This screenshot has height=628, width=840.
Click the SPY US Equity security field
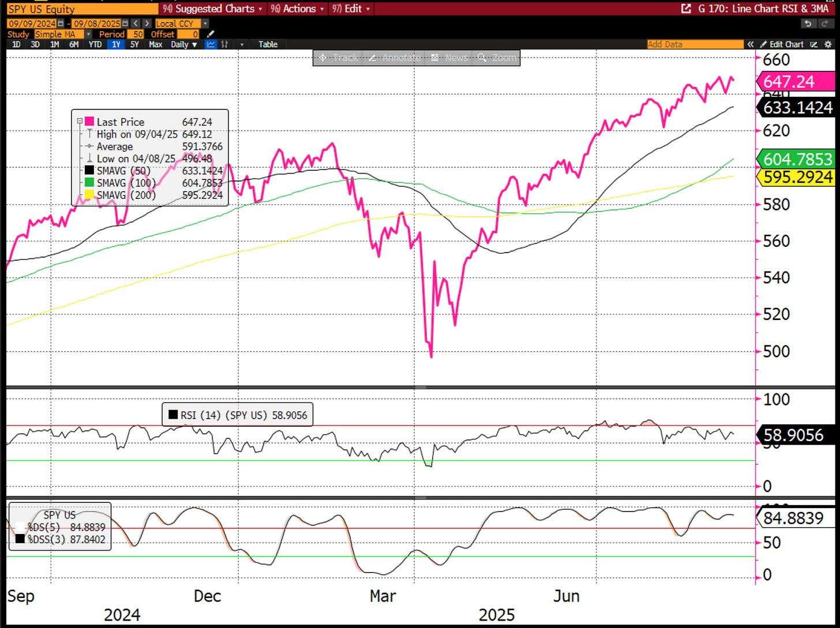click(x=82, y=9)
